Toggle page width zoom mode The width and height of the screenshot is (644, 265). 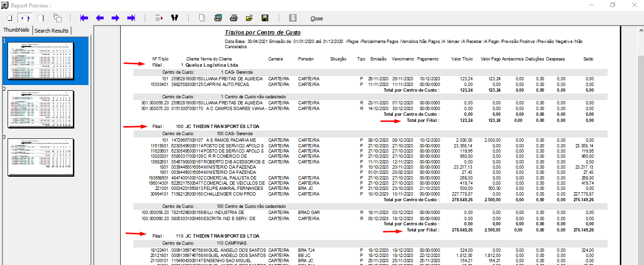25,18
